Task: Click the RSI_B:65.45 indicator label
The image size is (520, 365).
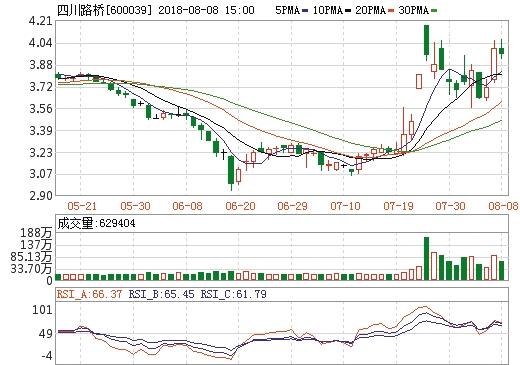Action: click(161, 294)
